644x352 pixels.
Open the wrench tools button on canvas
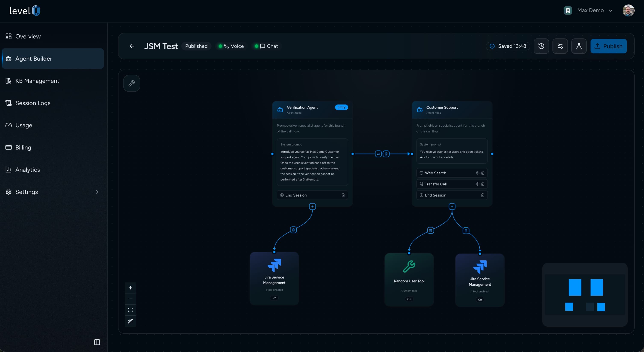click(x=132, y=83)
